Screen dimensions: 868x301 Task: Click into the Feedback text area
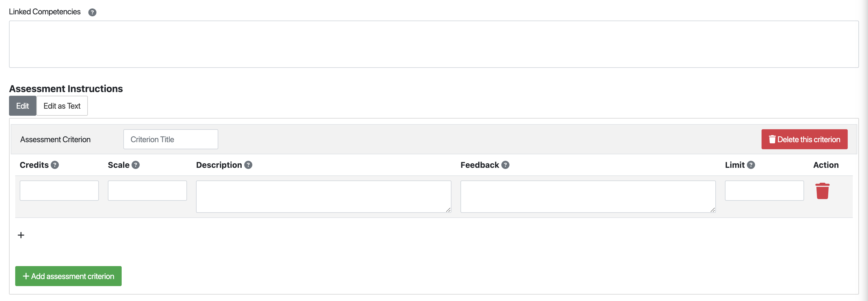click(x=588, y=196)
